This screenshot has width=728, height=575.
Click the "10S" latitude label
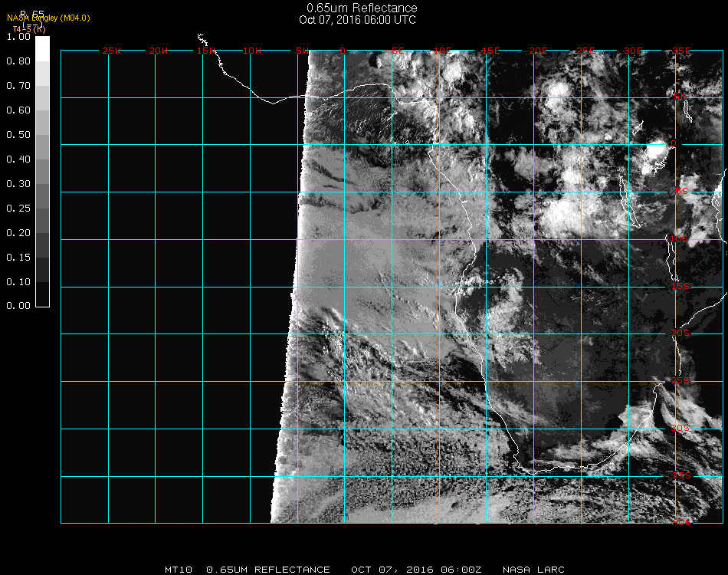[679, 238]
